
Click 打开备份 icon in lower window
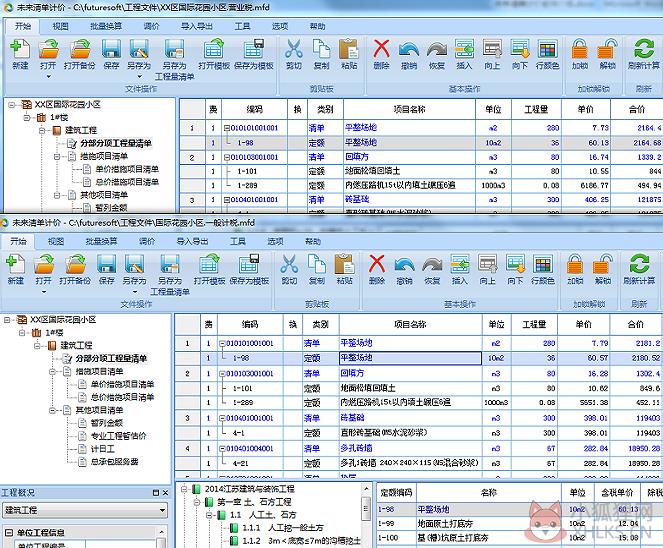[x=76, y=264]
